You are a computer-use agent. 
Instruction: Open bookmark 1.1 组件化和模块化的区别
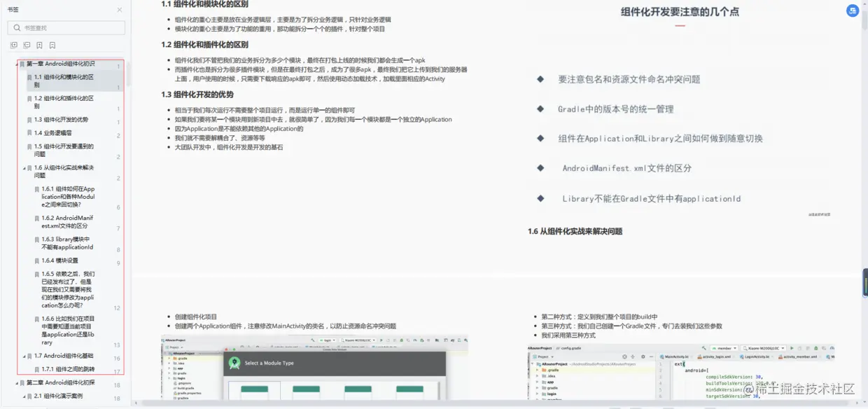point(64,81)
